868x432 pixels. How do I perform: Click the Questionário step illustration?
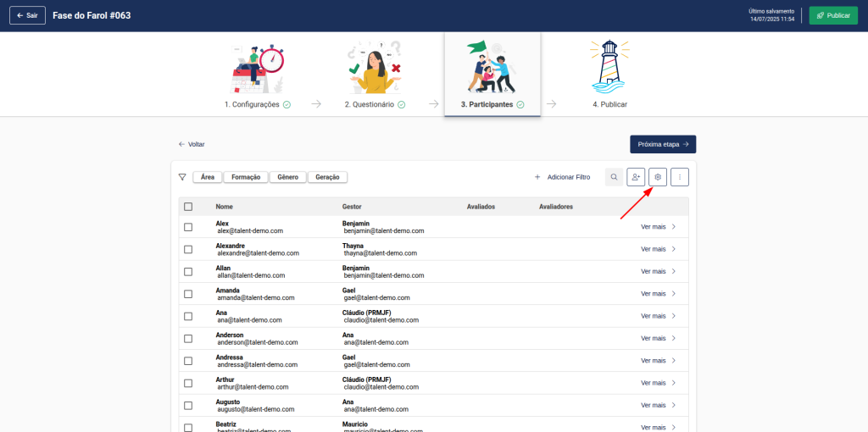tap(375, 68)
